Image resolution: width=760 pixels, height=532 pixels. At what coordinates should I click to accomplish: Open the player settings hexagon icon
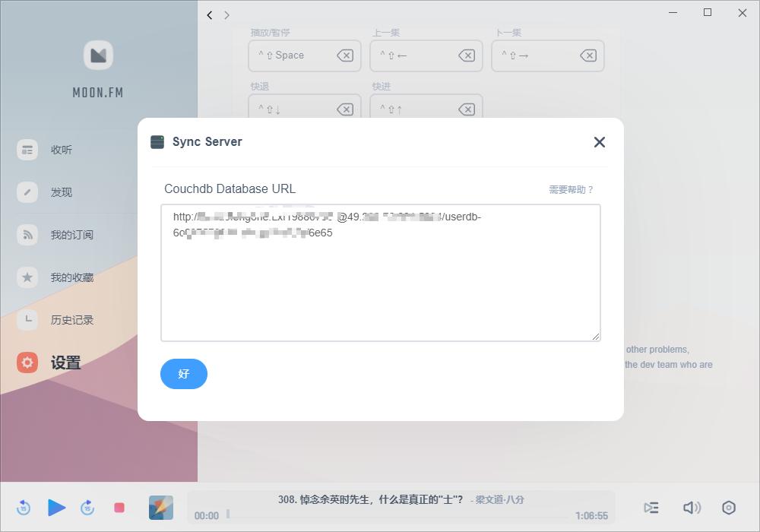[x=729, y=508]
